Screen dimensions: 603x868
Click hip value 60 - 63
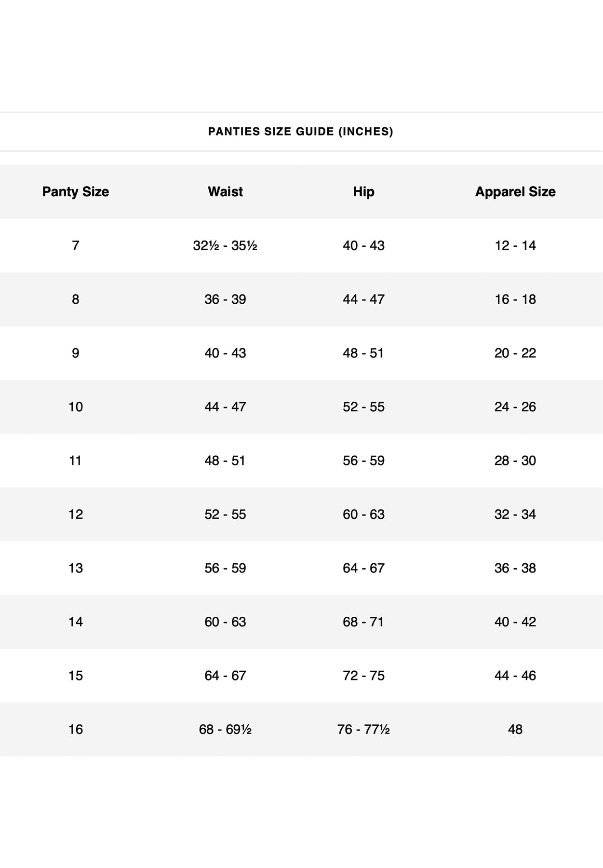[363, 515]
